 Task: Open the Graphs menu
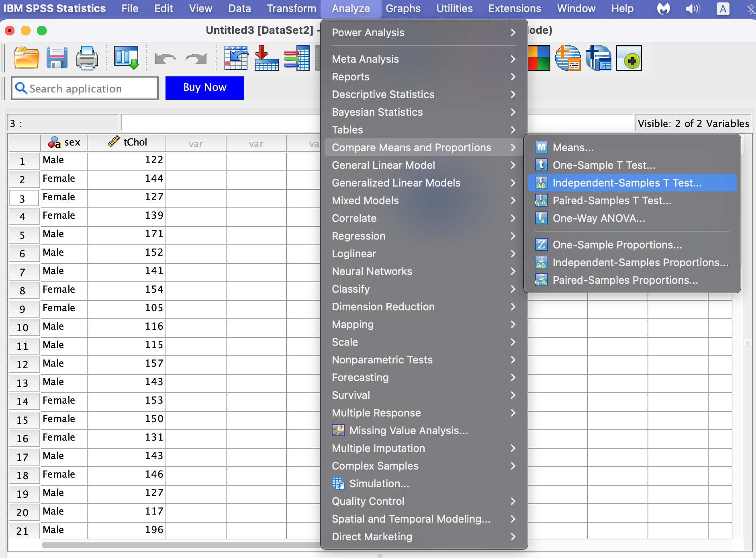403,9
